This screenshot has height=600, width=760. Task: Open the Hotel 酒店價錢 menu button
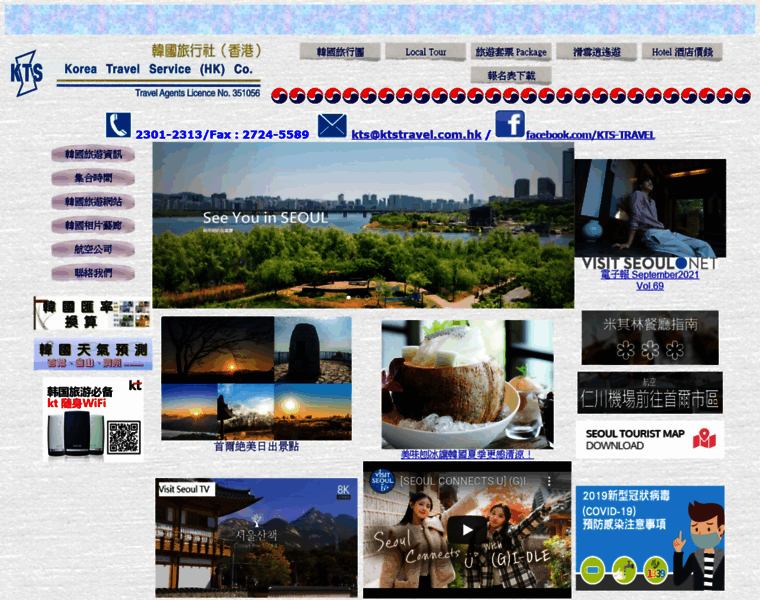click(682, 52)
